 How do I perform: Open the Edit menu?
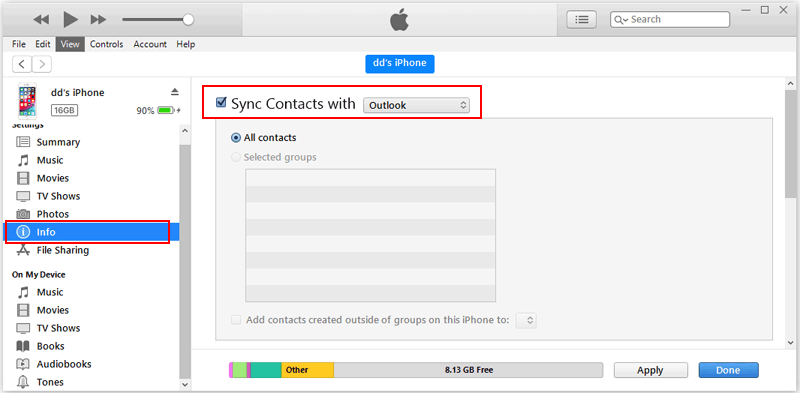coord(43,44)
